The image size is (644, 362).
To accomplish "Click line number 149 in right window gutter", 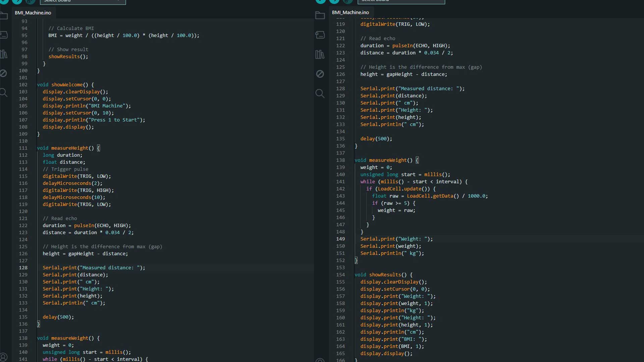I will click(x=340, y=239).
